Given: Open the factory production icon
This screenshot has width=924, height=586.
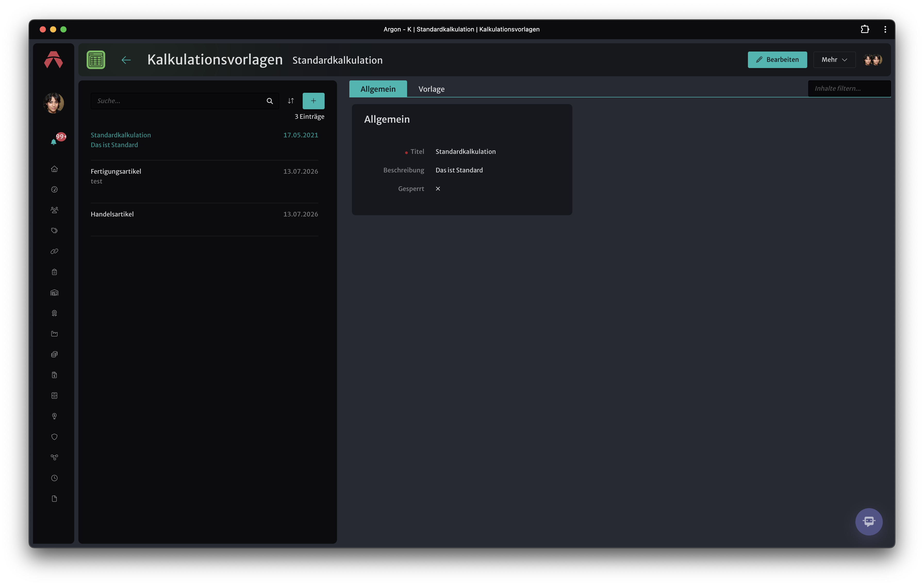Looking at the screenshot, I should 54,334.
